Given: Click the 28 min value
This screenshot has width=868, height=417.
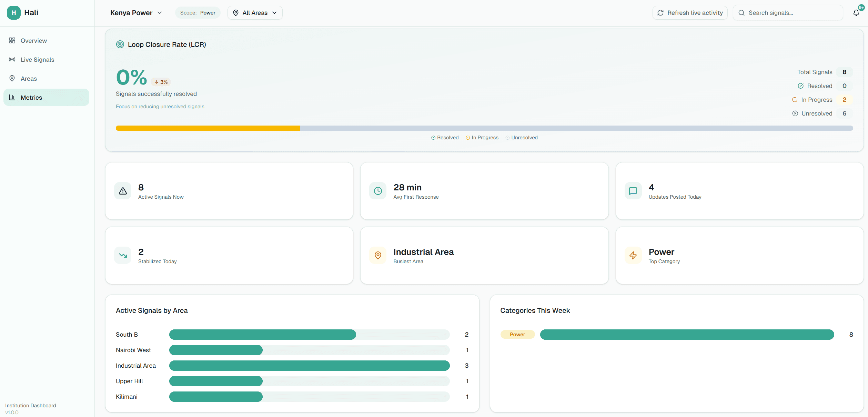Looking at the screenshot, I should click(x=407, y=187).
